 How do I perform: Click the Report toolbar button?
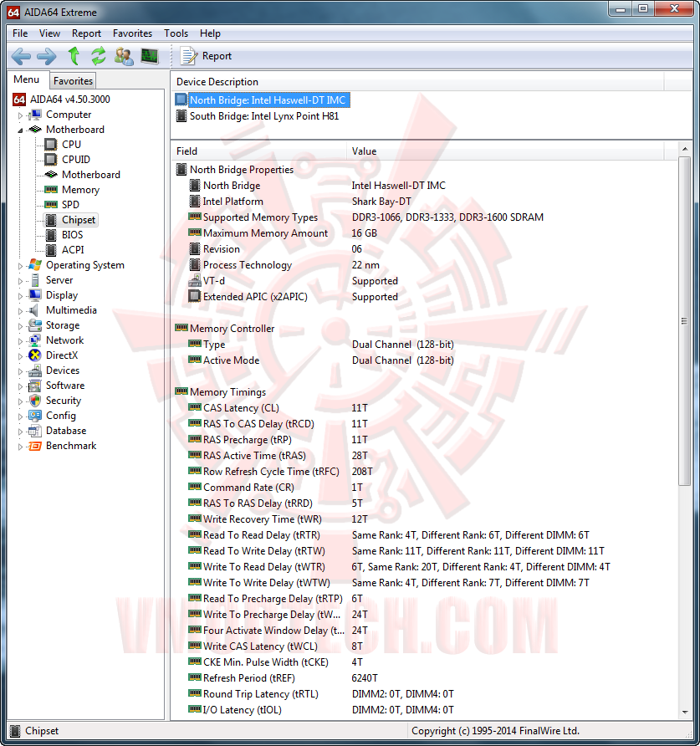206,56
